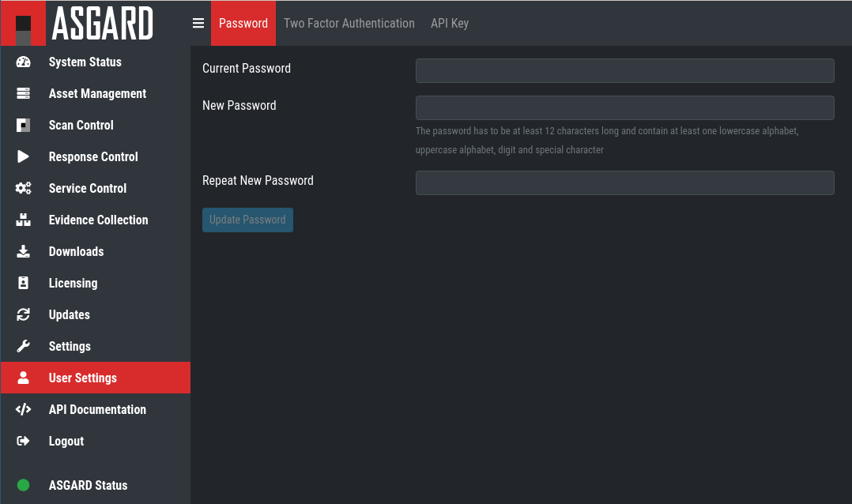Open Updates in sidebar
852x504 pixels.
coord(70,314)
